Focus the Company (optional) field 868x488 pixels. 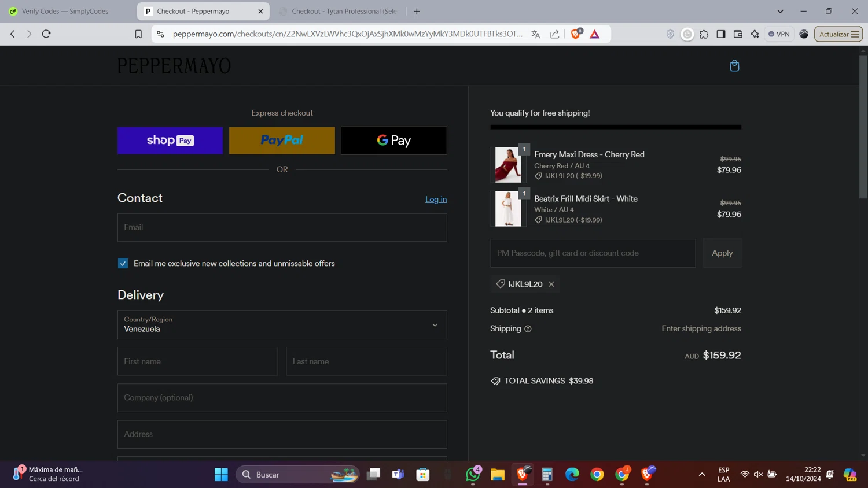point(282,398)
